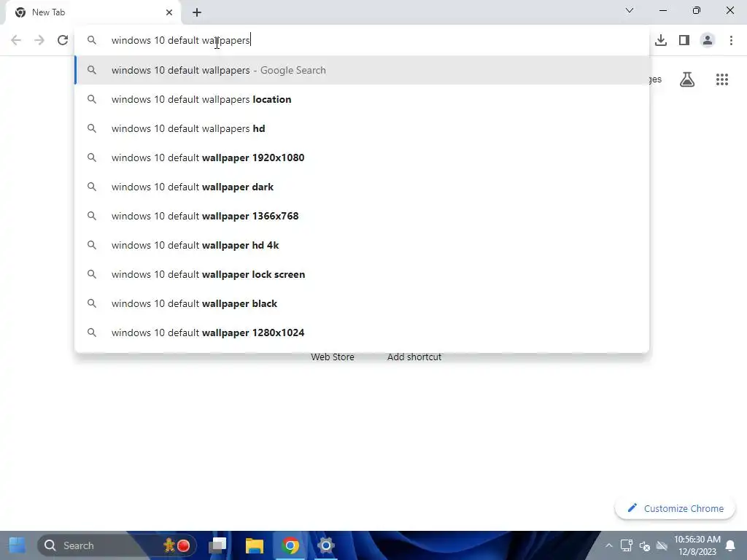This screenshot has width=747, height=560.
Task: Select the New Tab browser tab
Action: point(93,12)
